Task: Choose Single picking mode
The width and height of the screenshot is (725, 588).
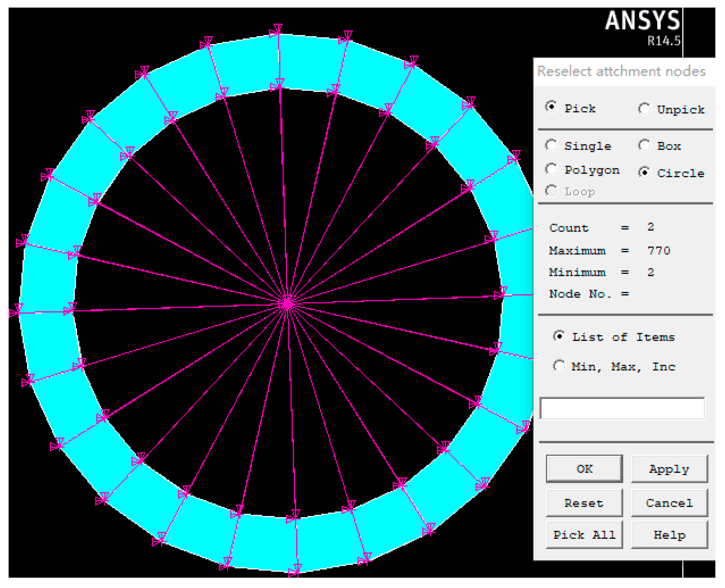Action: (551, 145)
